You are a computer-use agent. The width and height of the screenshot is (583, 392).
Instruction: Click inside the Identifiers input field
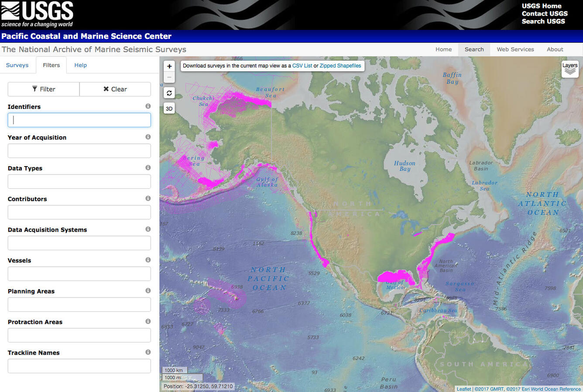(x=79, y=120)
